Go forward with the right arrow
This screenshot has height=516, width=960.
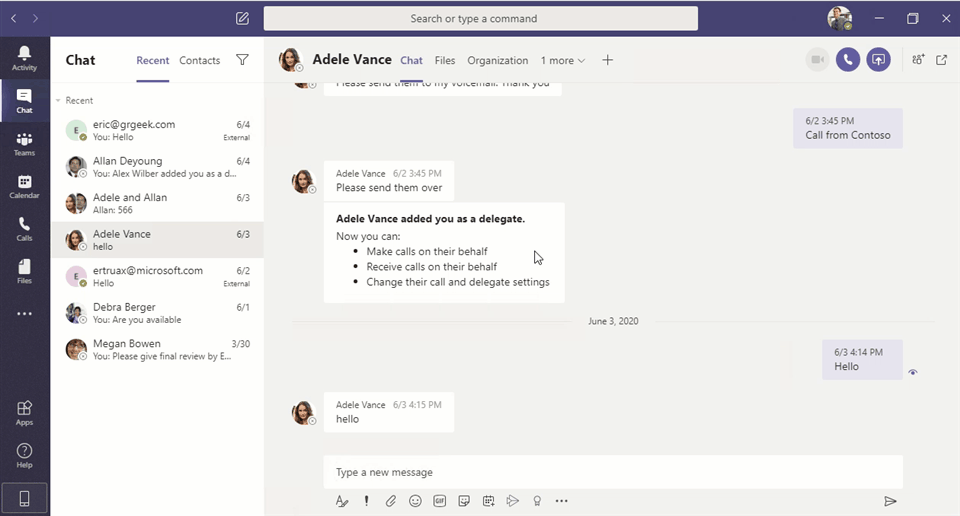[36, 18]
